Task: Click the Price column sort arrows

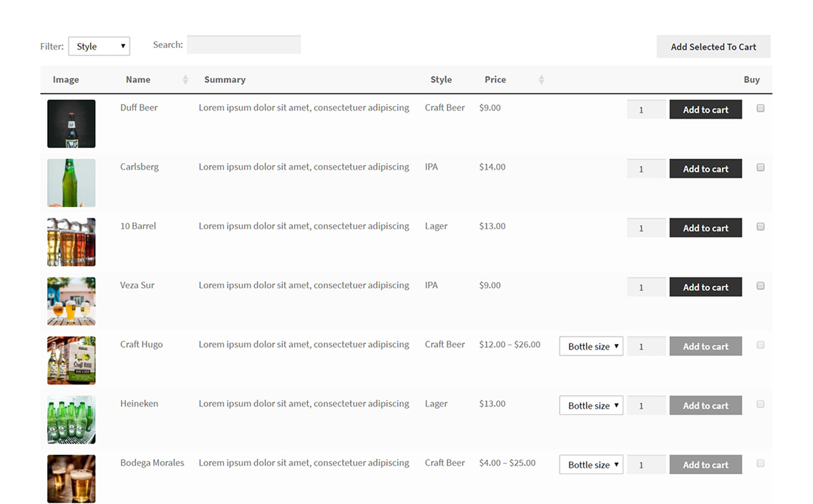Action: click(x=541, y=79)
